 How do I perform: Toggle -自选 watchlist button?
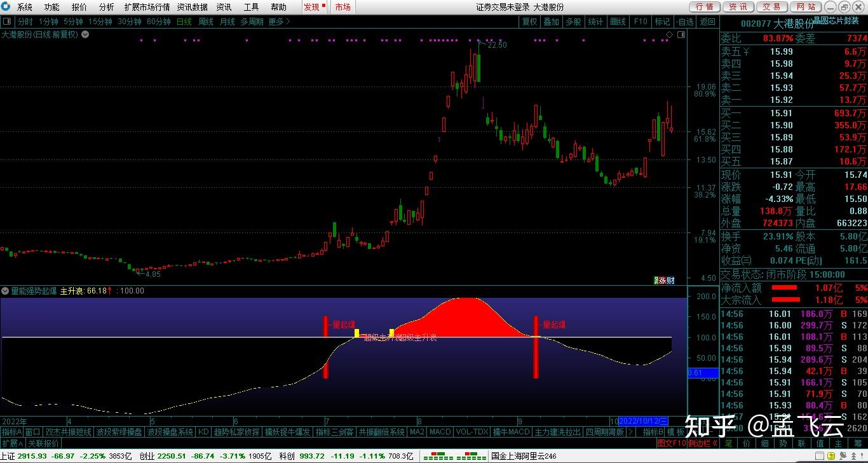point(685,22)
